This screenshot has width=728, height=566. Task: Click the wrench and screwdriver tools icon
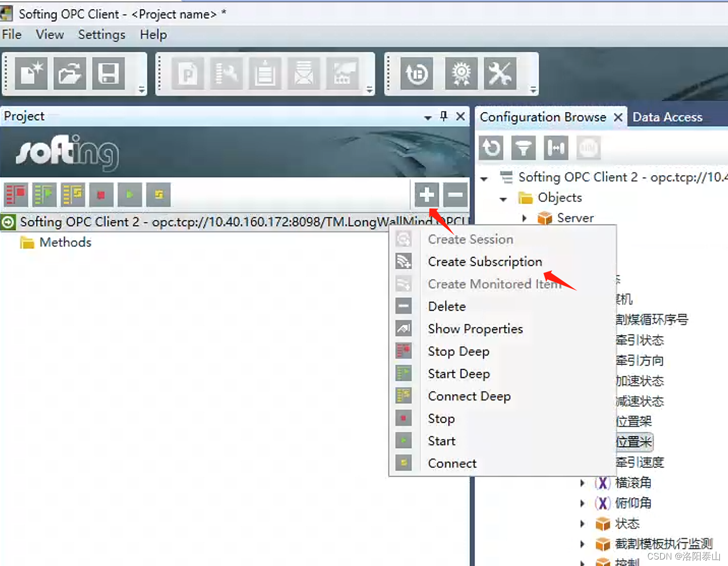(x=500, y=73)
